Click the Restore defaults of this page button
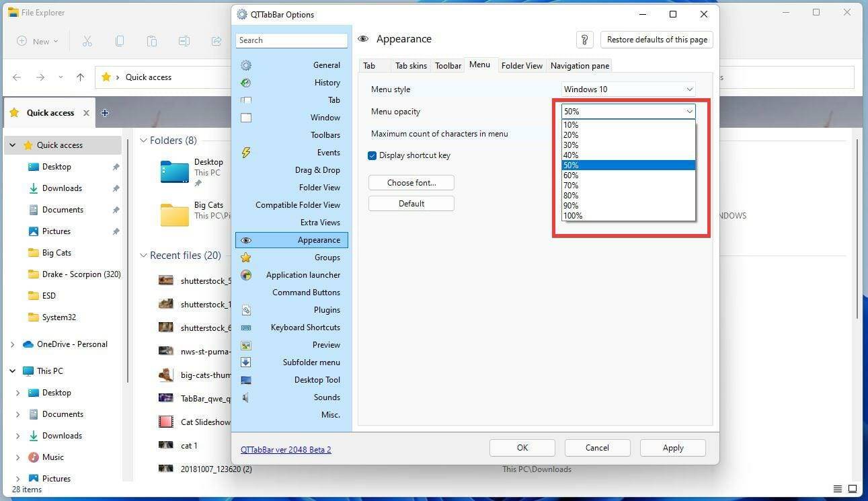 coord(656,40)
